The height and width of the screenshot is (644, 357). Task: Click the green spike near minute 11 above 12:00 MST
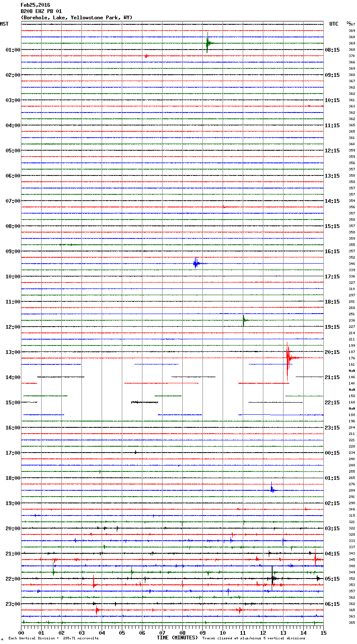point(244,320)
